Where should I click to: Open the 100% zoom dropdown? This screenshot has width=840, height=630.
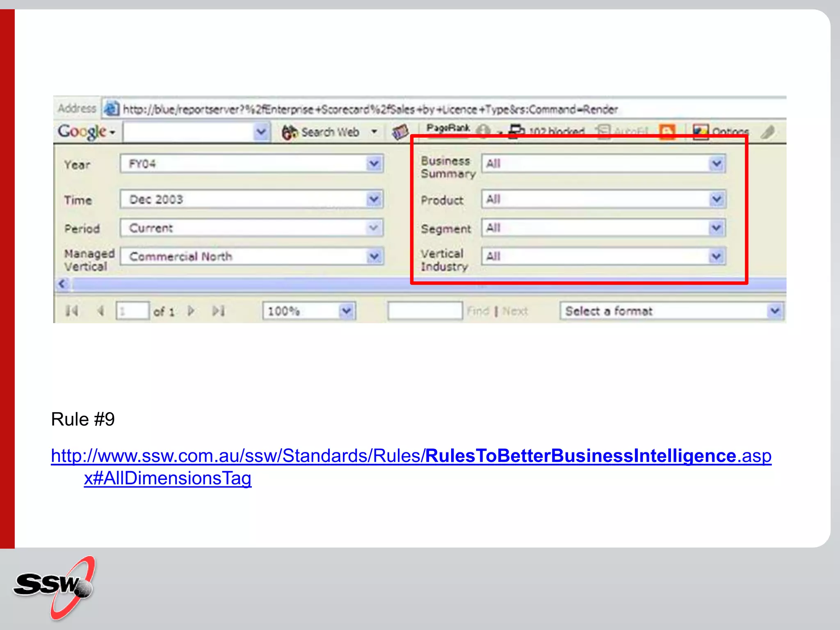347,311
